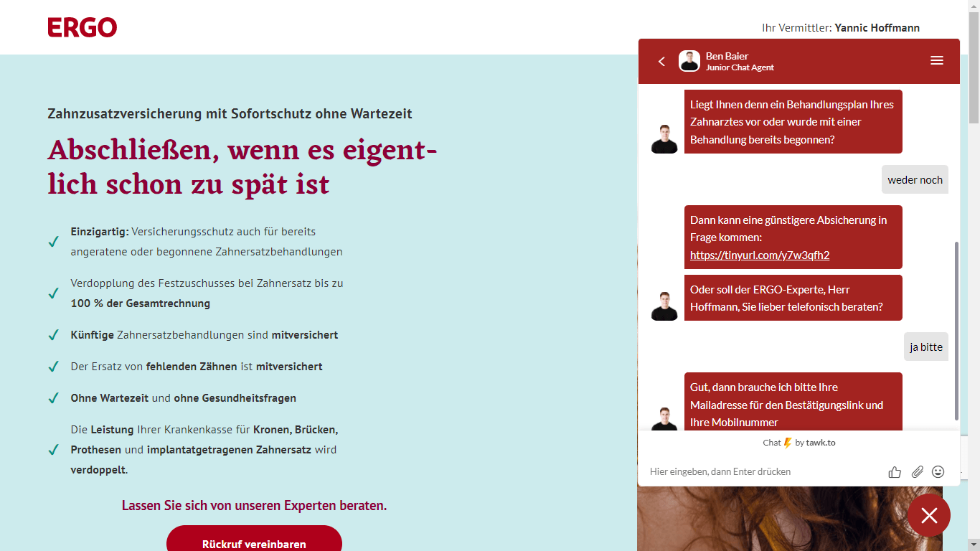Click the ERGO logo
The height and width of the screenshot is (551, 980).
82,27
